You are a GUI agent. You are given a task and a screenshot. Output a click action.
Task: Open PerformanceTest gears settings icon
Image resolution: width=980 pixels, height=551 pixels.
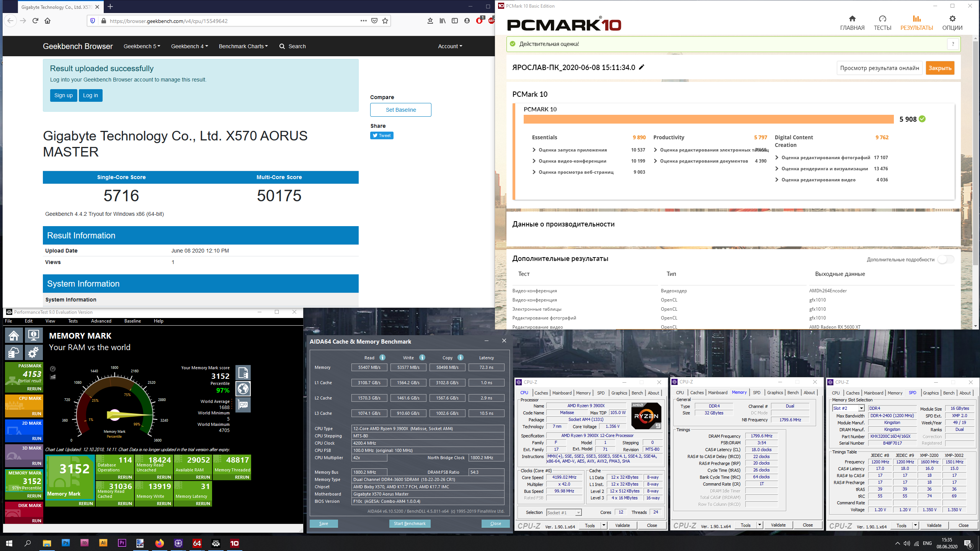pos(34,352)
